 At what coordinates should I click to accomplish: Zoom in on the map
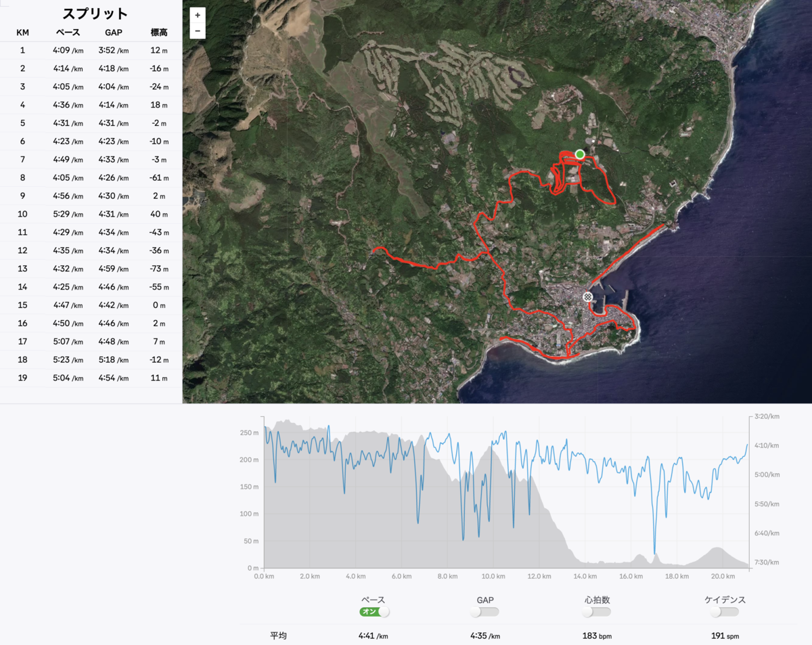(197, 16)
